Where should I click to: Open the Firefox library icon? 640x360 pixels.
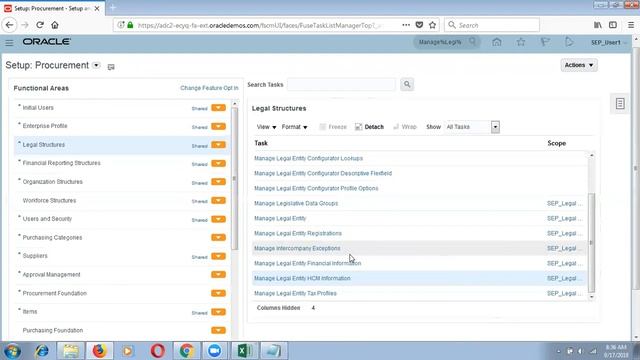(x=598, y=25)
